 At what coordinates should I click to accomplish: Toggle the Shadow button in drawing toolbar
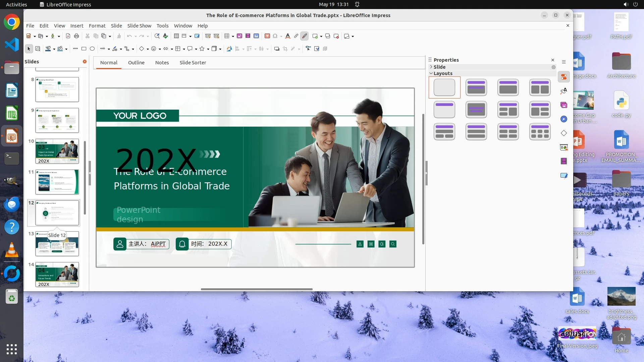click(x=277, y=49)
